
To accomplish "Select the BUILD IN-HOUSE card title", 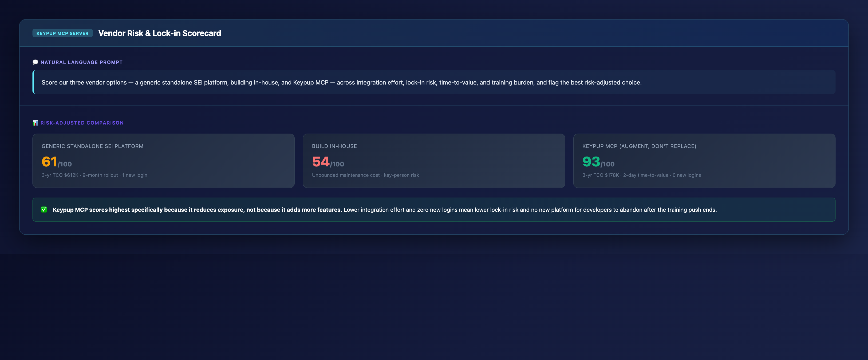I will click(334, 146).
